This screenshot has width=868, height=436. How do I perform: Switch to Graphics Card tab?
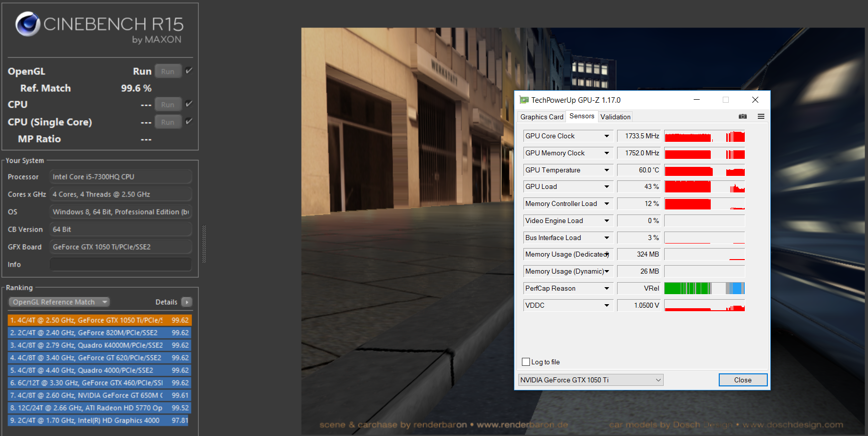click(x=541, y=117)
